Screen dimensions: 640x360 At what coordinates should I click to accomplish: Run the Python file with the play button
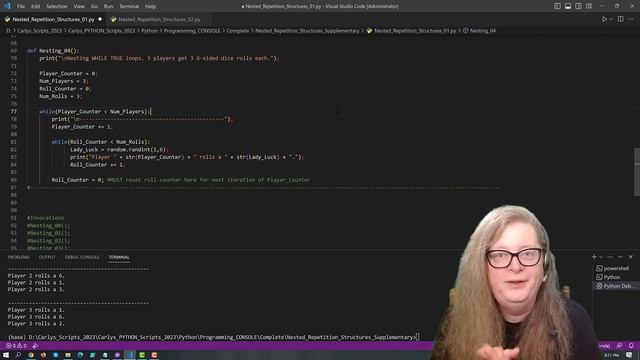coord(604,19)
